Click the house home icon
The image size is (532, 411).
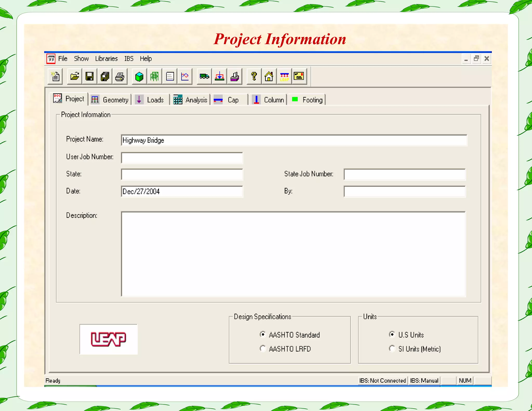pos(269,77)
